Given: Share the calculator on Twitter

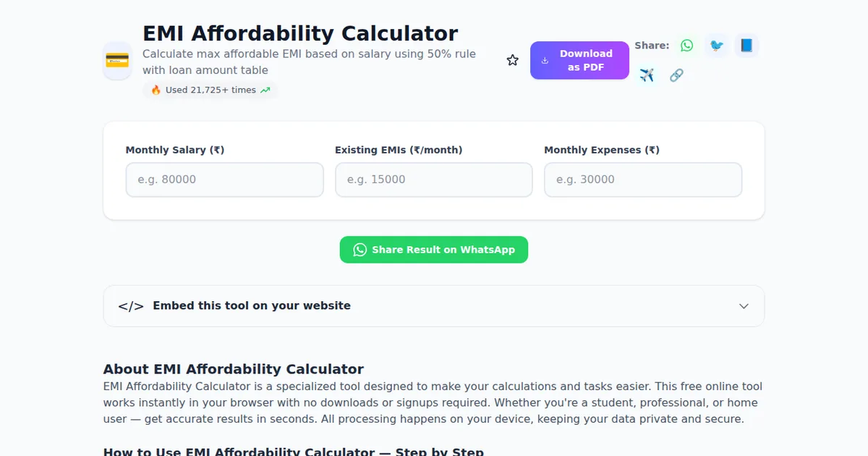Looking at the screenshot, I should click(716, 45).
